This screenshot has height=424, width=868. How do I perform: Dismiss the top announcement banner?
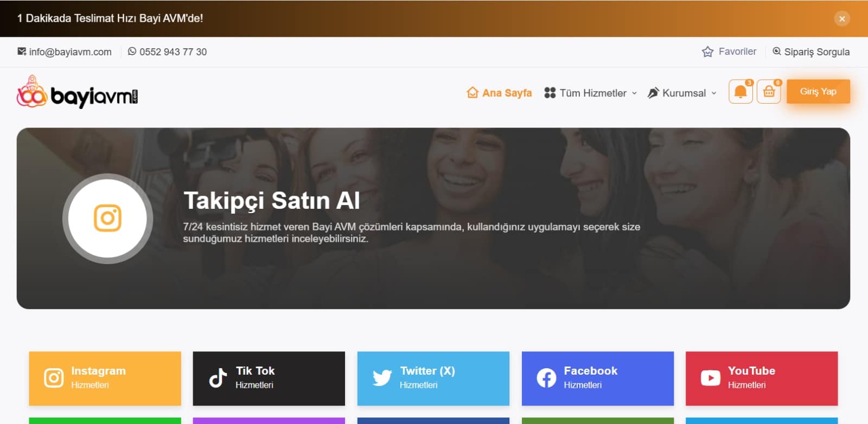click(x=842, y=18)
